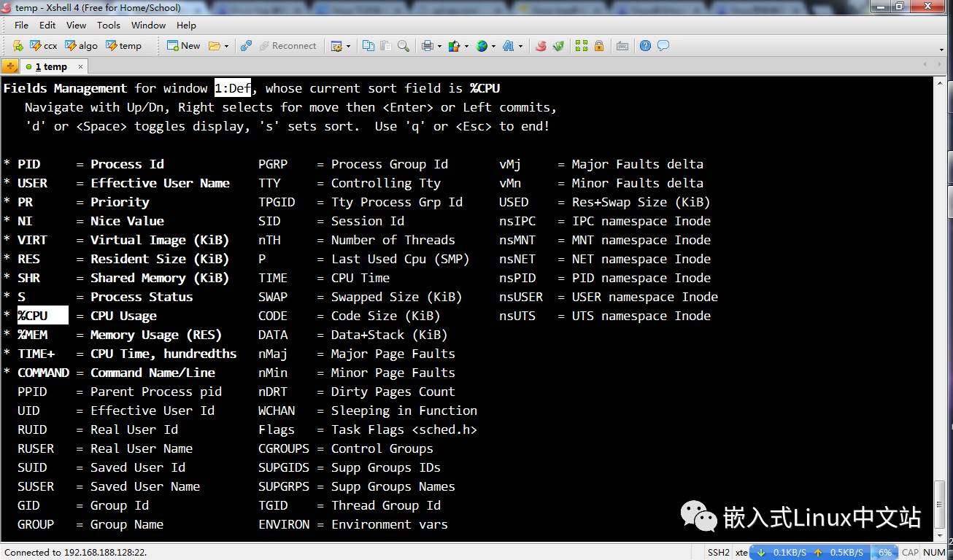953x560 pixels.
Task: Click the highlighted %CPU field
Action: (42, 316)
